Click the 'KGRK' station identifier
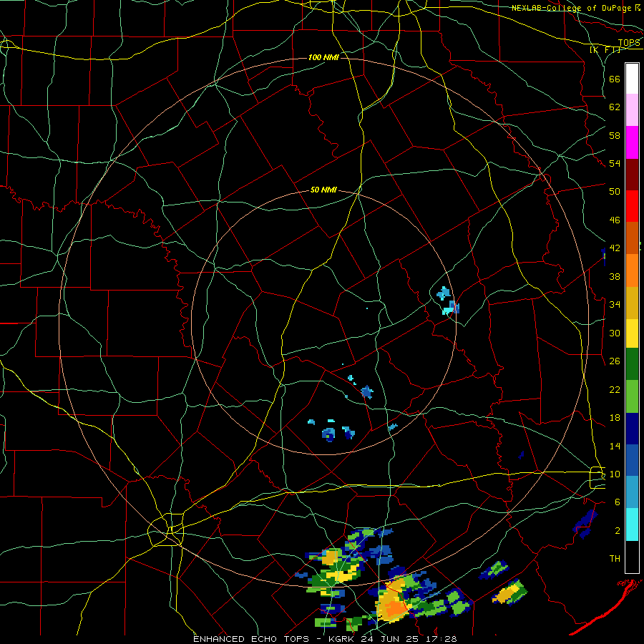Screen dimensions: 644x644 343,639
